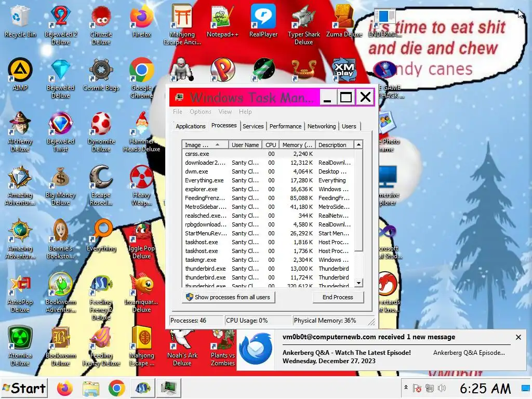Click Show processes from all users
Viewport: 532px width, 399px height.
point(229,297)
